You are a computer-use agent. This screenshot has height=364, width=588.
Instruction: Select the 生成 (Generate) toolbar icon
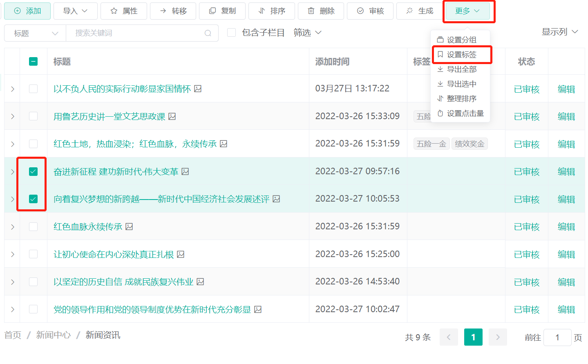(x=410, y=11)
